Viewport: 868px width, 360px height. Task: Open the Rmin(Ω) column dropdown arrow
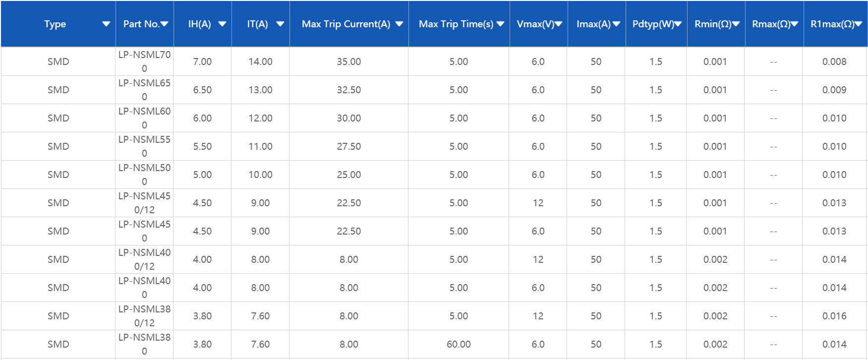(x=736, y=24)
